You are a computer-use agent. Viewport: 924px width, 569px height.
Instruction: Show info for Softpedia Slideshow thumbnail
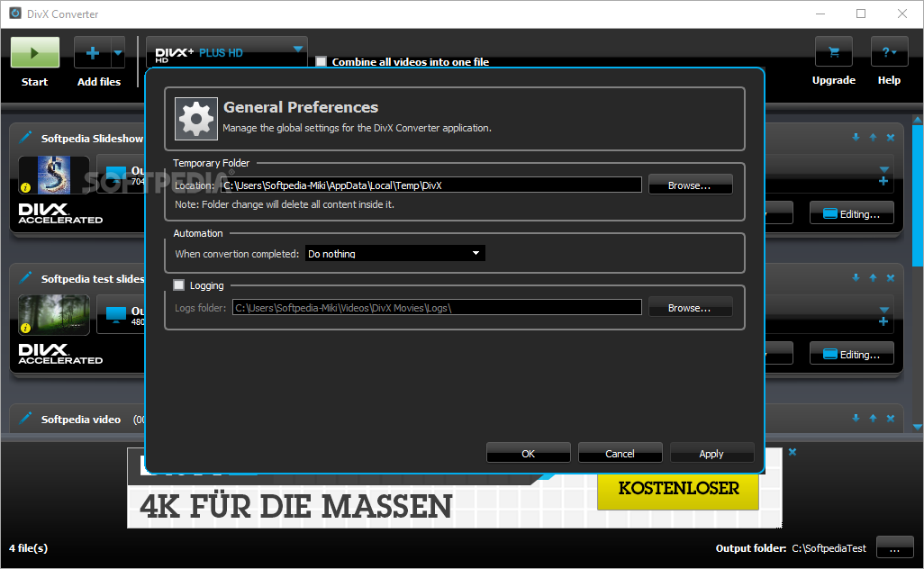(x=25, y=187)
